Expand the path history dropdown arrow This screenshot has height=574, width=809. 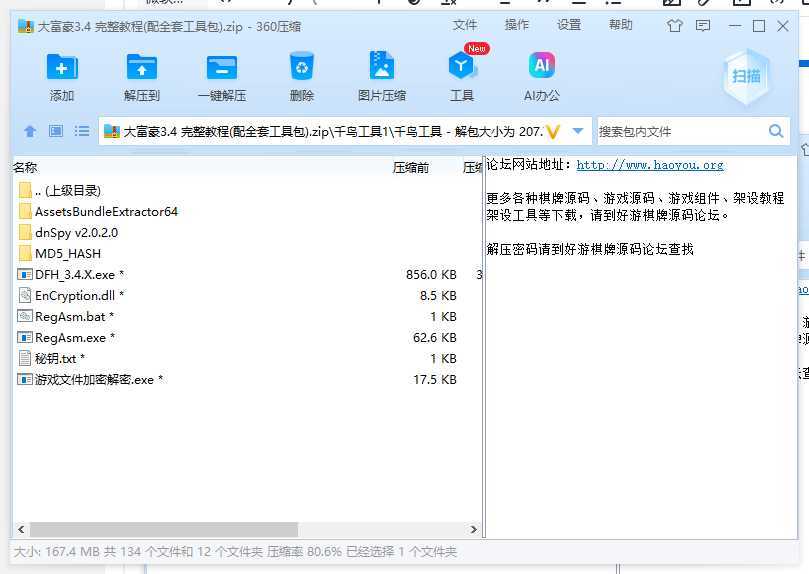578,132
